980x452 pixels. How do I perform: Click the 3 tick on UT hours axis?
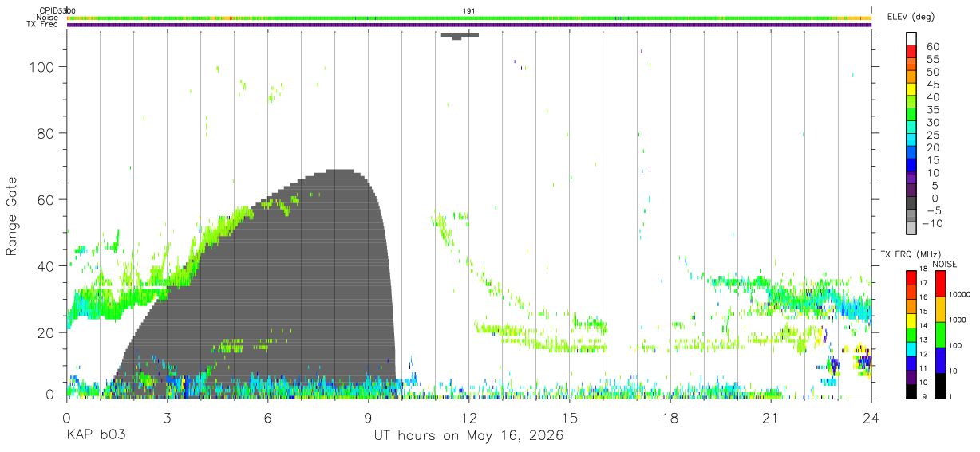(167, 418)
